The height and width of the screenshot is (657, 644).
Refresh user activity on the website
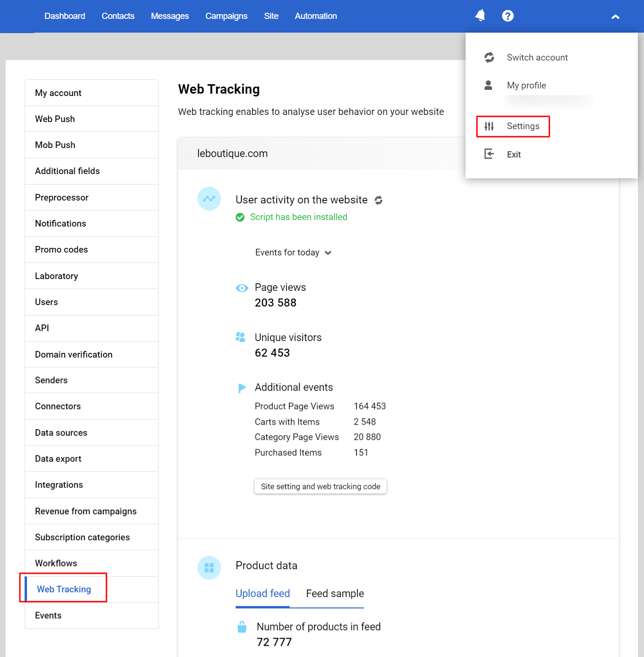pos(379,200)
